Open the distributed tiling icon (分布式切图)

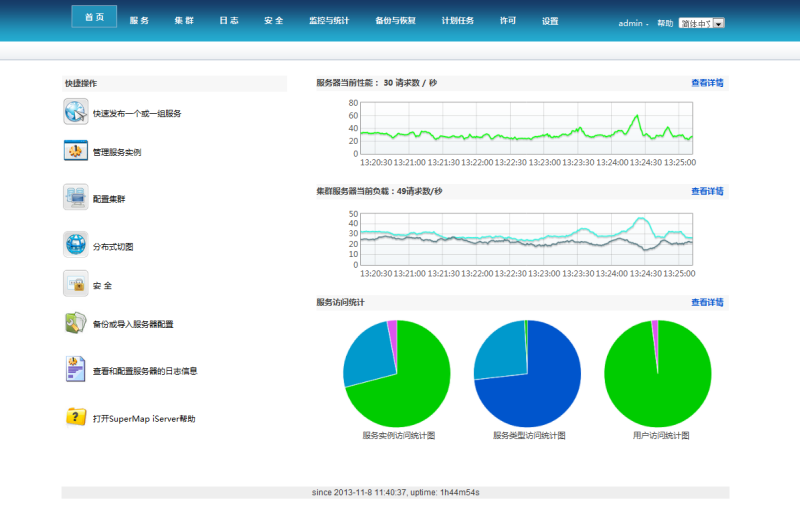tap(76, 244)
